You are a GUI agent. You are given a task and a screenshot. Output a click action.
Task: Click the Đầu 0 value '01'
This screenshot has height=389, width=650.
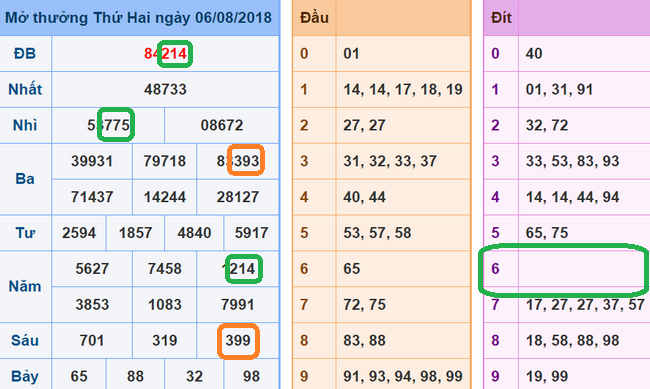(x=351, y=53)
